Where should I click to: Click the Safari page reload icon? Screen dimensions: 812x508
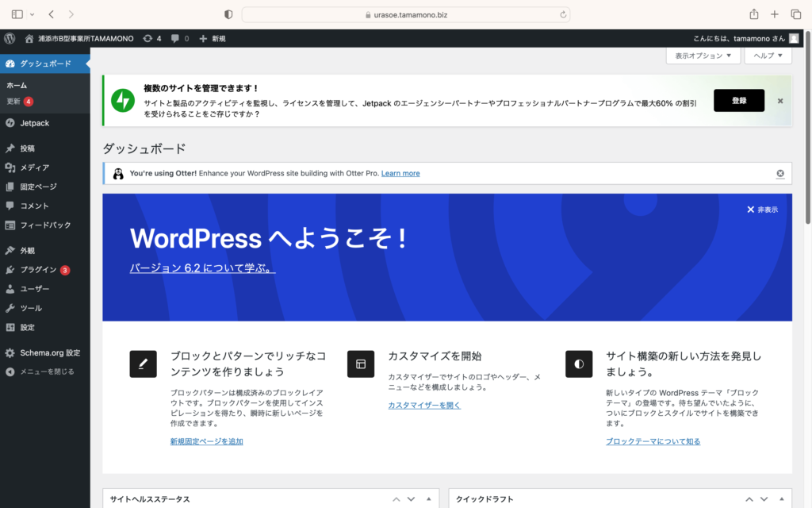click(x=563, y=14)
